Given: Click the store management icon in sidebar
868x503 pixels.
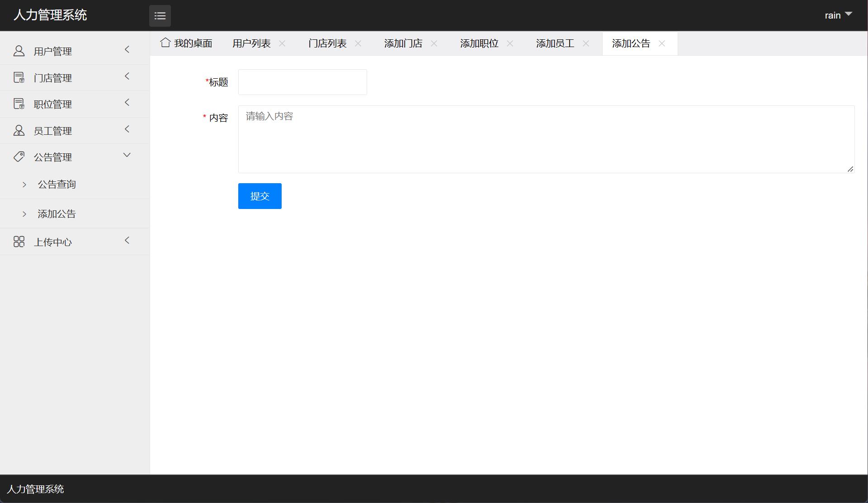Looking at the screenshot, I should (x=19, y=77).
